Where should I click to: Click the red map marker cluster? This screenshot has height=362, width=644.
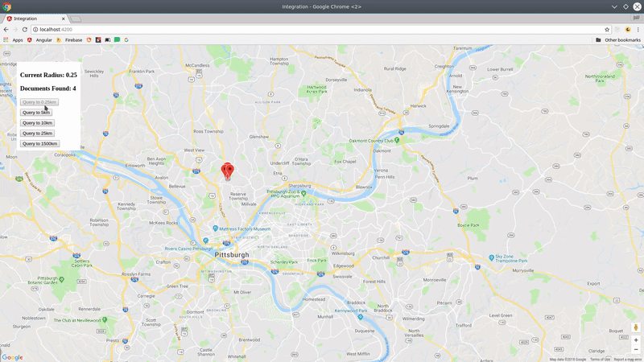click(228, 171)
